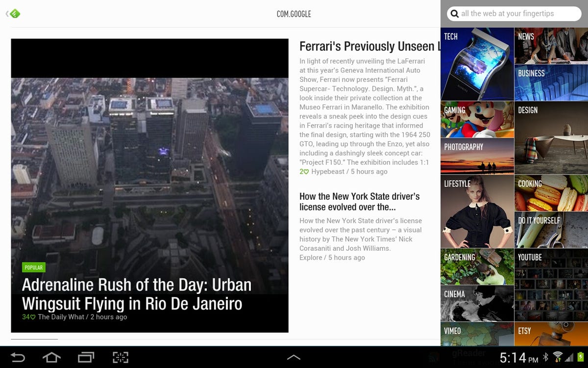Viewport: 588px width, 368px height.
Task: Open the Tech category tile
Action: tap(477, 64)
